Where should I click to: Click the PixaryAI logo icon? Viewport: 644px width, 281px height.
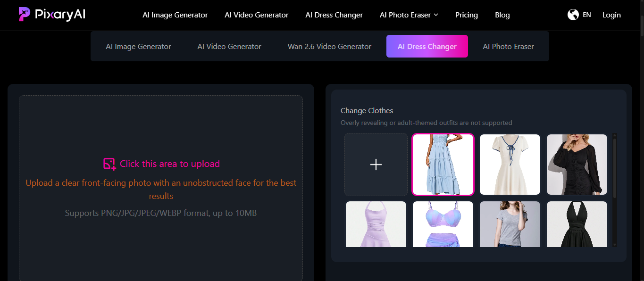tap(25, 14)
